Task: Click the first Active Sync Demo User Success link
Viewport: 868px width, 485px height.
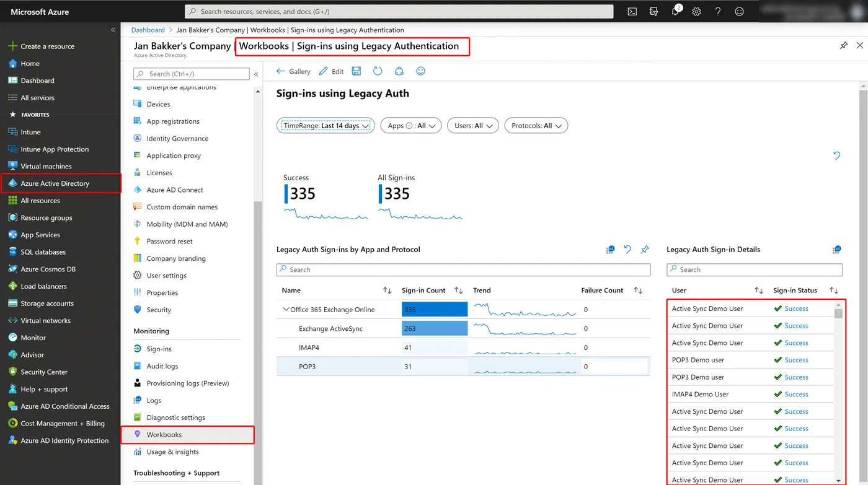Action: (796, 308)
